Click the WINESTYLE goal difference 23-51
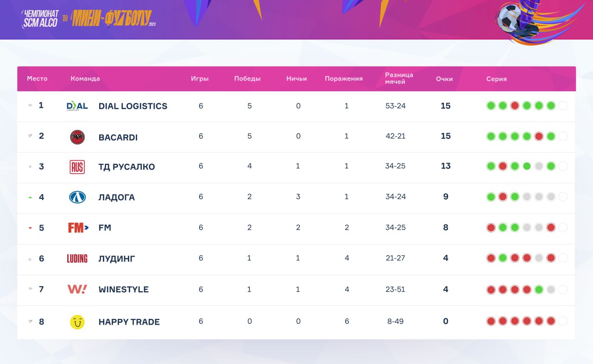The width and height of the screenshot is (593, 364). (x=395, y=289)
